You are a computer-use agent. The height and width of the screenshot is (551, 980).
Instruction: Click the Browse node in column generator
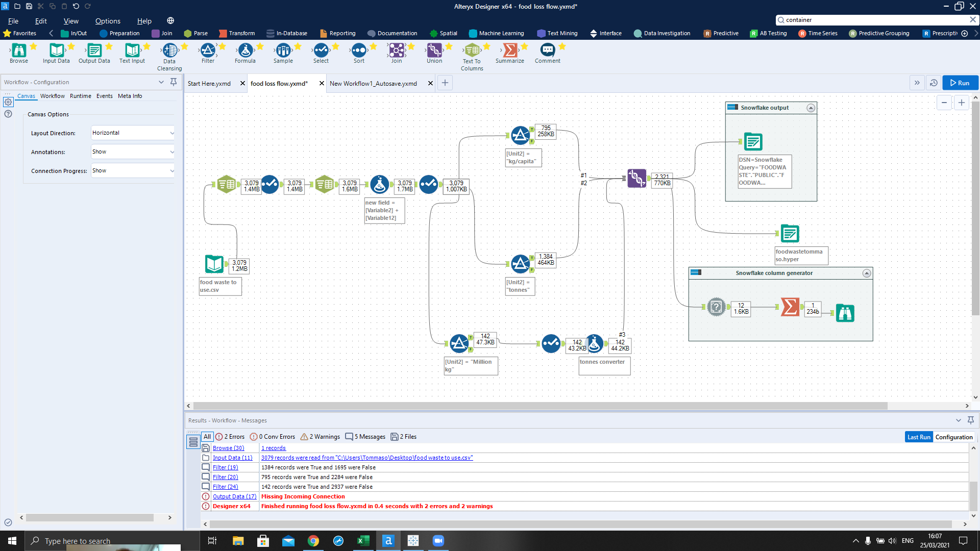pos(845,313)
